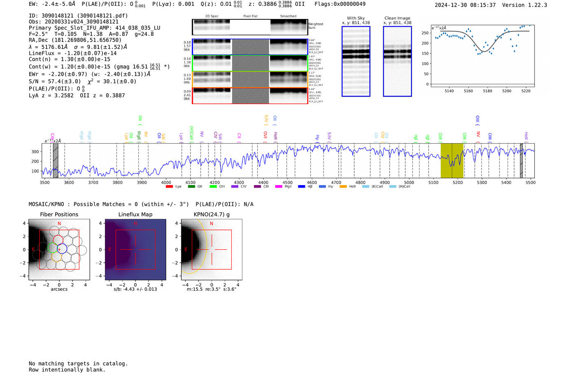Image resolution: width=576 pixels, height=392 pixels.
Task: Click the OII dark green legend swatch
Action: [x=191, y=187]
